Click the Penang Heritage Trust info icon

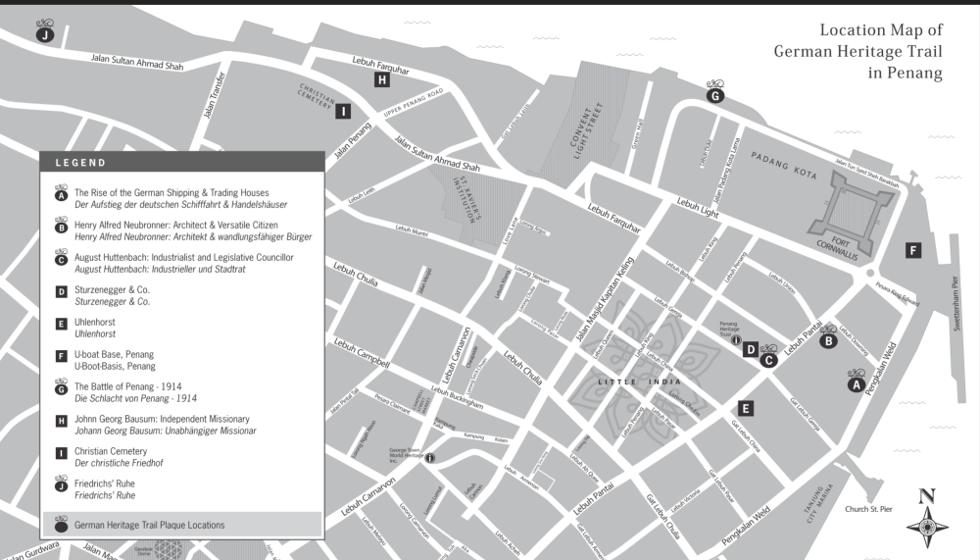click(736, 339)
